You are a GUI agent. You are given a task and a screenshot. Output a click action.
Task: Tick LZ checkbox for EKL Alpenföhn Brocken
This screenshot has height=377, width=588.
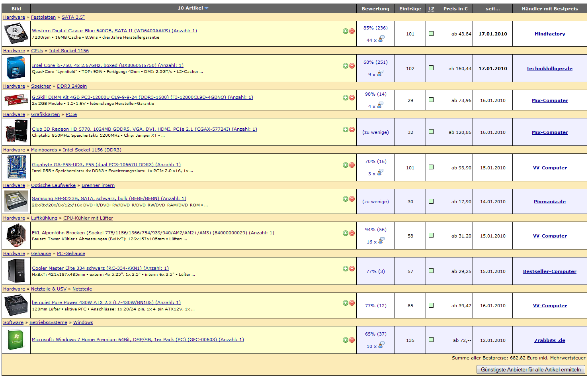pyautogui.click(x=431, y=235)
